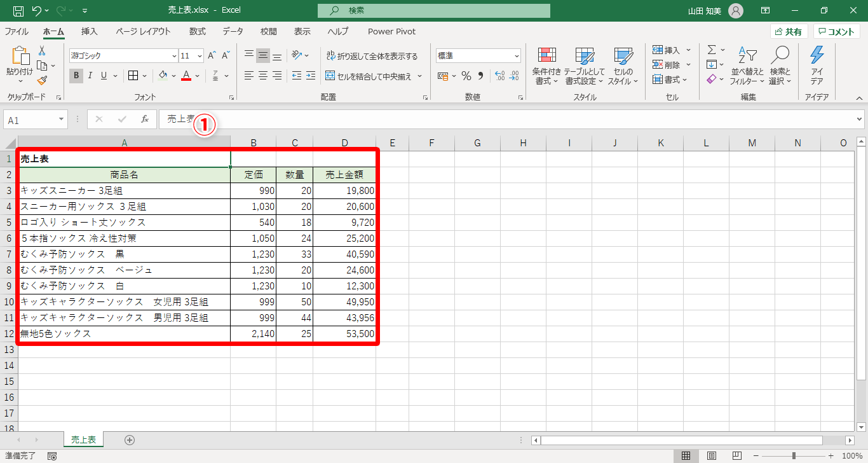Open merge and center dropdown arrow
Viewport: 868px width, 463px height.
click(x=419, y=76)
